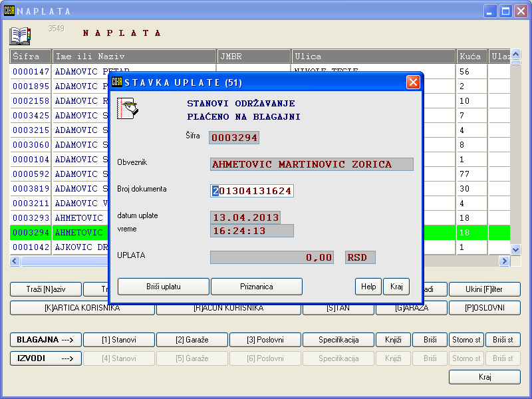Click the RSD currency field
Viewport: 532px width, 399px height.
360,257
